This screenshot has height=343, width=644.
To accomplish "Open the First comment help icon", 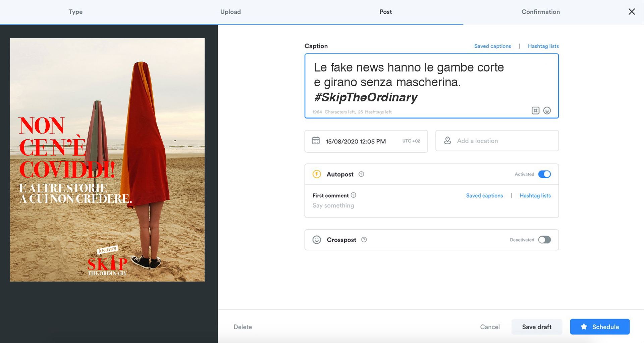I will click(x=354, y=195).
